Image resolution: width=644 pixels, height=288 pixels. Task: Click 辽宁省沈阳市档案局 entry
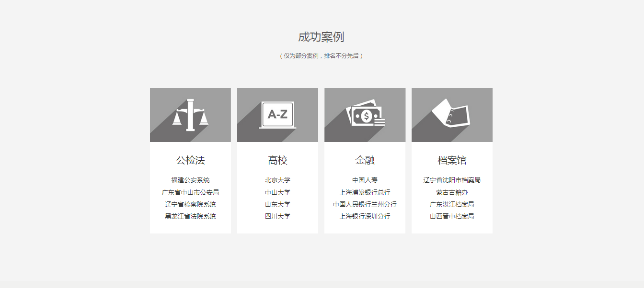tap(452, 180)
